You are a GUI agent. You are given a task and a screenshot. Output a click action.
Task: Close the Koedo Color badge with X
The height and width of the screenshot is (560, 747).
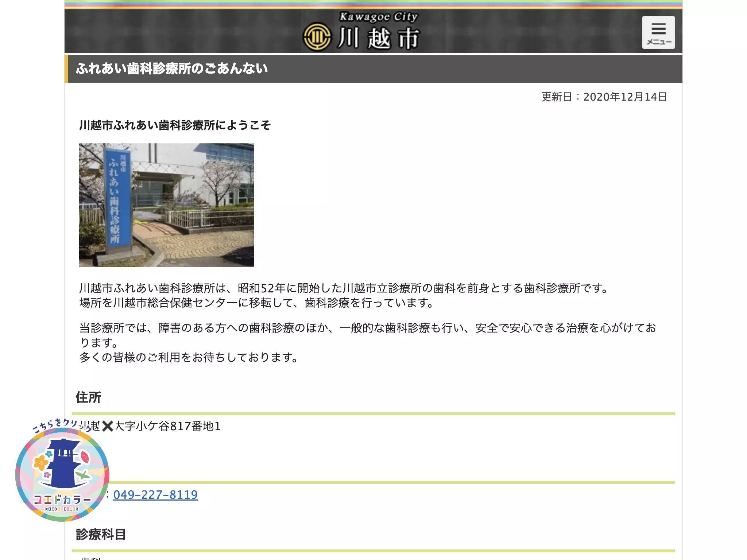click(108, 426)
